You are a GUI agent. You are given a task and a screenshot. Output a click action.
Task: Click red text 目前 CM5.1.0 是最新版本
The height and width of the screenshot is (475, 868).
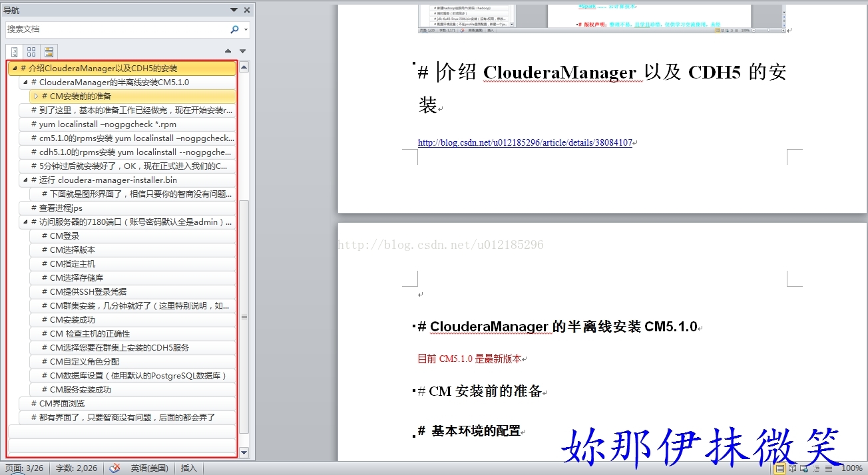pos(469,359)
